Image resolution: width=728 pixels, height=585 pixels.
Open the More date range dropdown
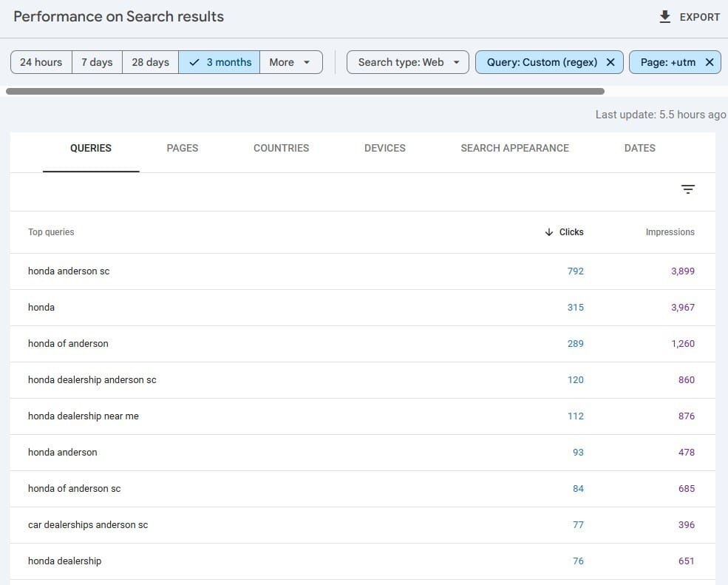(290, 62)
